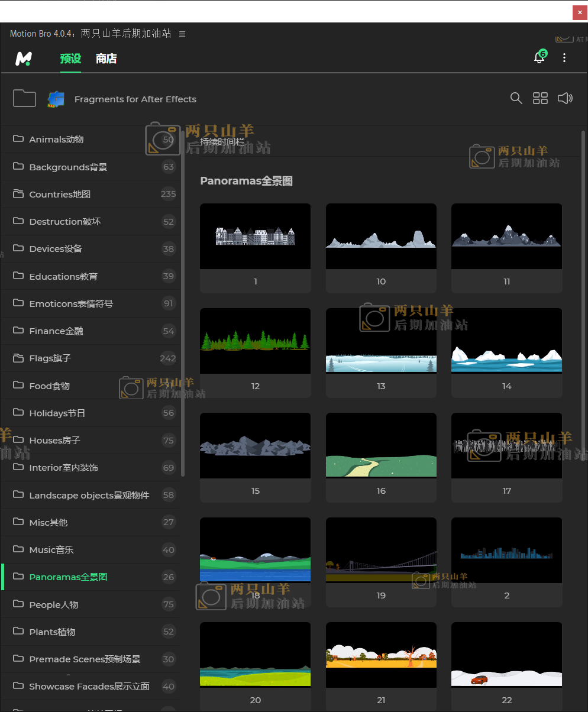Expand the Countries地图 category
The width and height of the screenshot is (588, 712).
(x=60, y=195)
